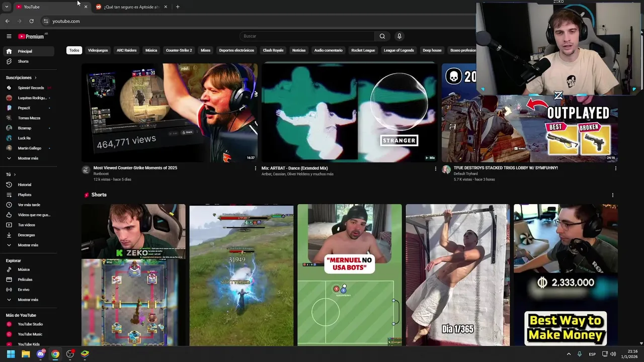Click the search magnifier button
Image resolution: width=644 pixels, height=362 pixels.
382,36
